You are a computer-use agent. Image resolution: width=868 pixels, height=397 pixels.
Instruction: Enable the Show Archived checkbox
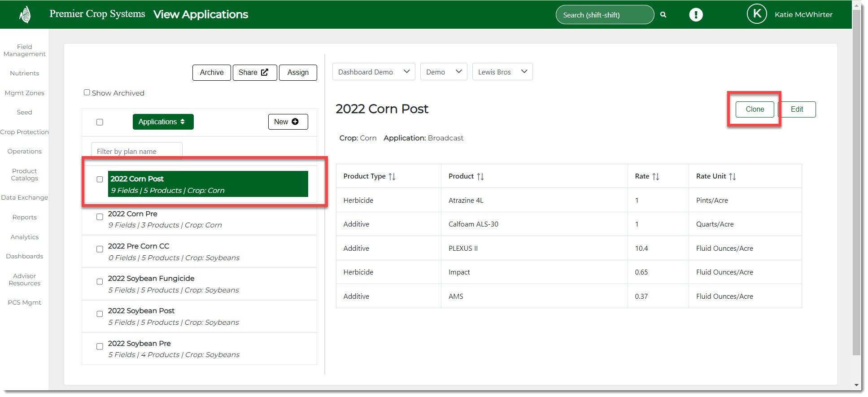pos(87,92)
